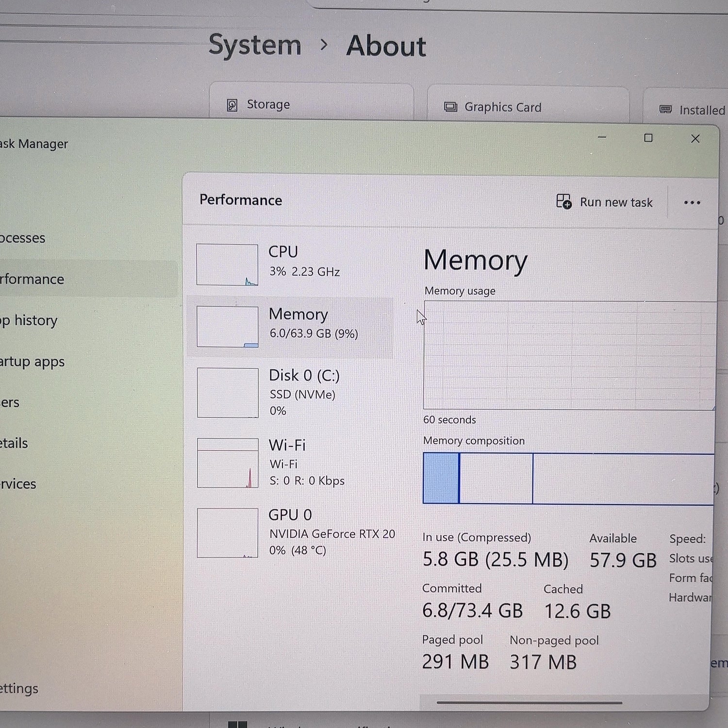728x728 pixels.
Task: Open Task Manager Settings
Action: coord(19,688)
